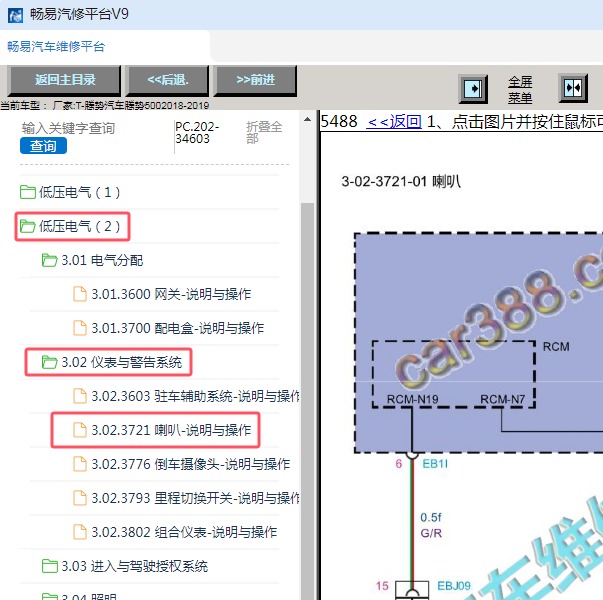The image size is (603, 600).
Task: Click the PC.202-34603 code text
Action: [x=197, y=132]
